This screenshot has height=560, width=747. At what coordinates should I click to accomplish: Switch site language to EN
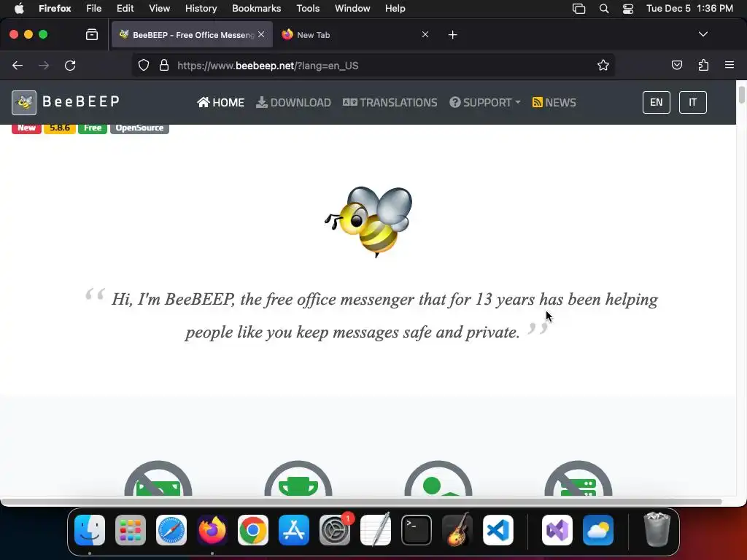point(656,102)
